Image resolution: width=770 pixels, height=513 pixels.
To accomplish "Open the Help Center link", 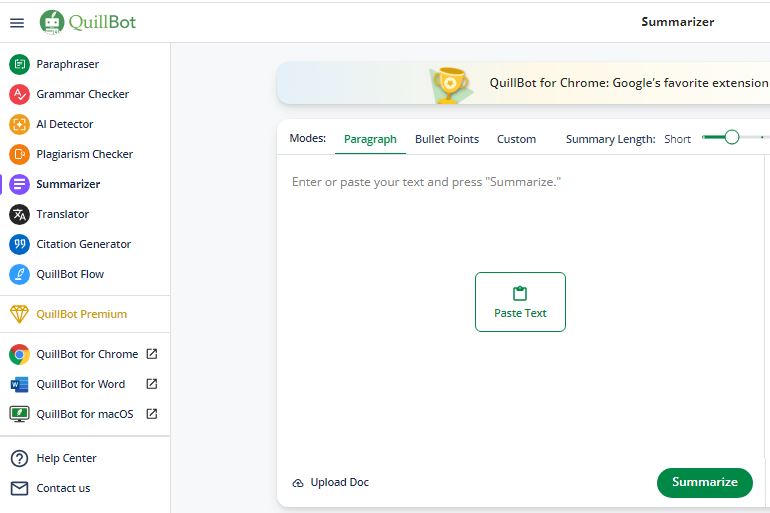I will (x=66, y=458).
